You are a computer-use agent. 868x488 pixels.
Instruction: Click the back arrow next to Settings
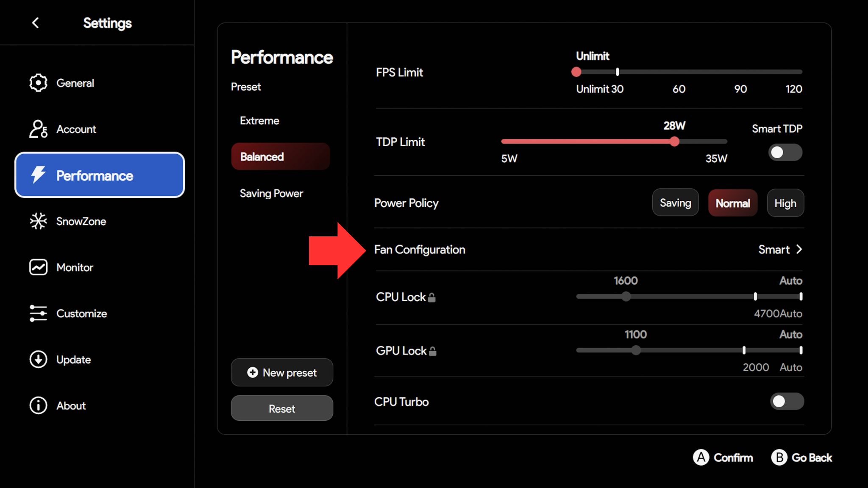(x=36, y=23)
